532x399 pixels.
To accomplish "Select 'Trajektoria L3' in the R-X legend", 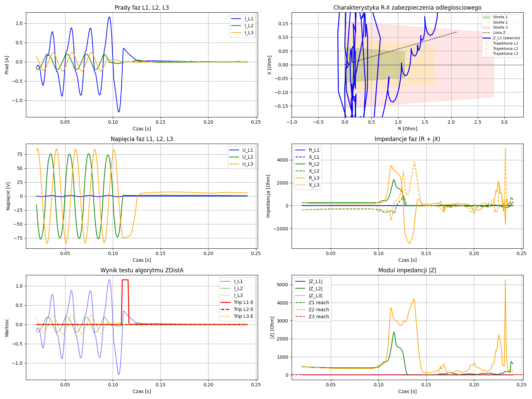I will tap(505, 54).
